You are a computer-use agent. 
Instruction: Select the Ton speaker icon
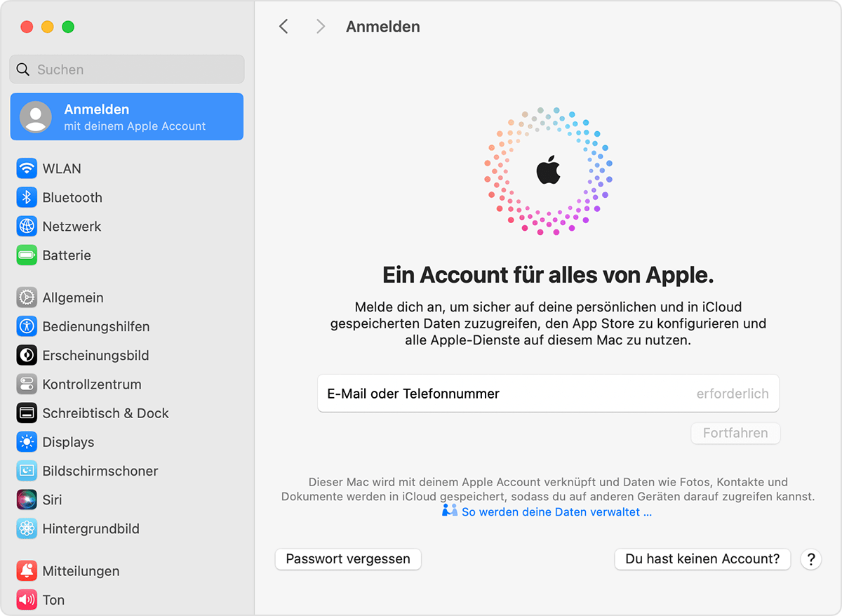click(x=27, y=599)
